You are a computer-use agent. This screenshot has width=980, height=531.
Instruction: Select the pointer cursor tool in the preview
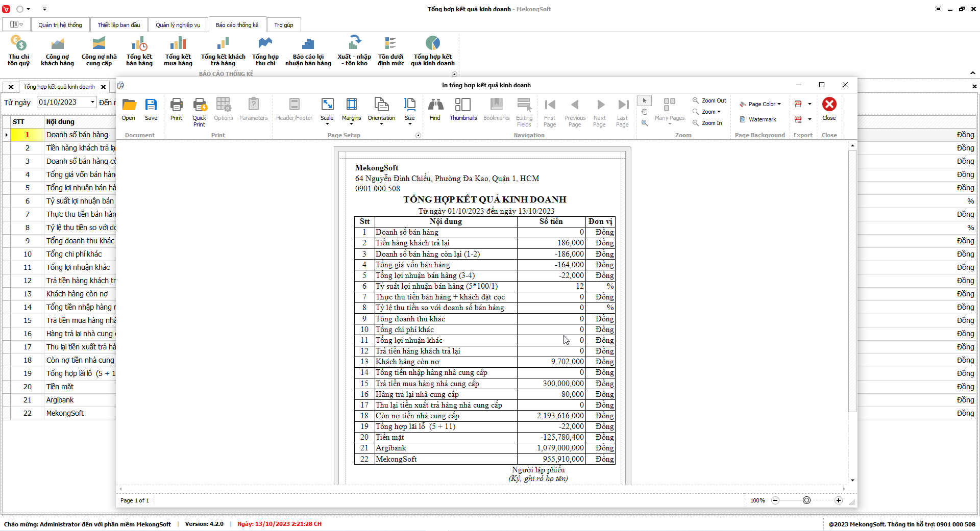645,100
